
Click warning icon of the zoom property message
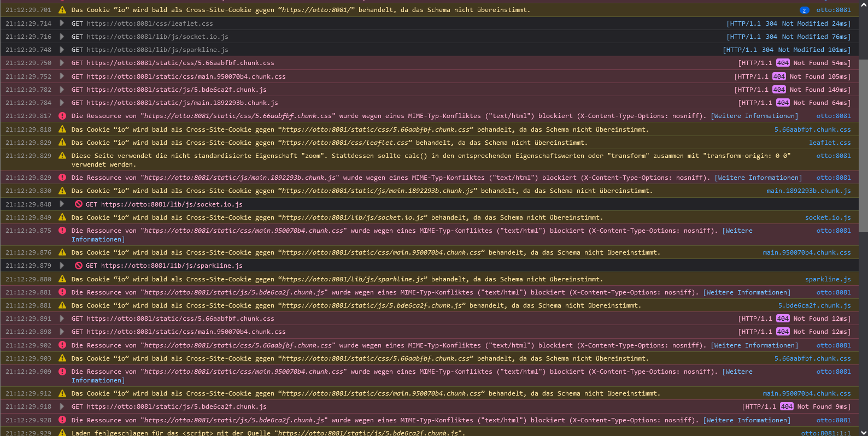point(62,156)
